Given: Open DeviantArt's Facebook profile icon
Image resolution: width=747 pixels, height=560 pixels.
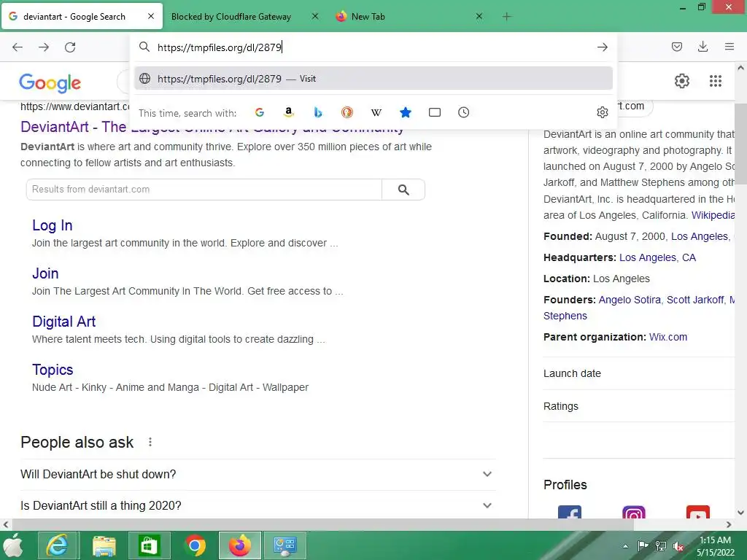Looking at the screenshot, I should point(569,513).
